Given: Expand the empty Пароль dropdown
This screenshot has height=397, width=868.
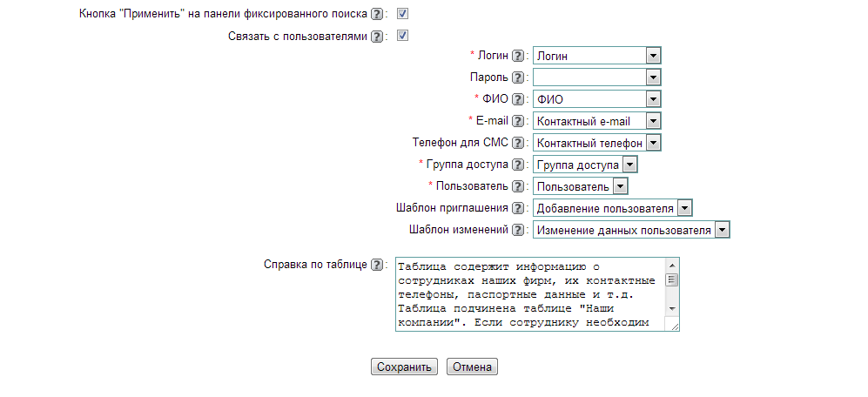Looking at the screenshot, I should pos(653,77).
